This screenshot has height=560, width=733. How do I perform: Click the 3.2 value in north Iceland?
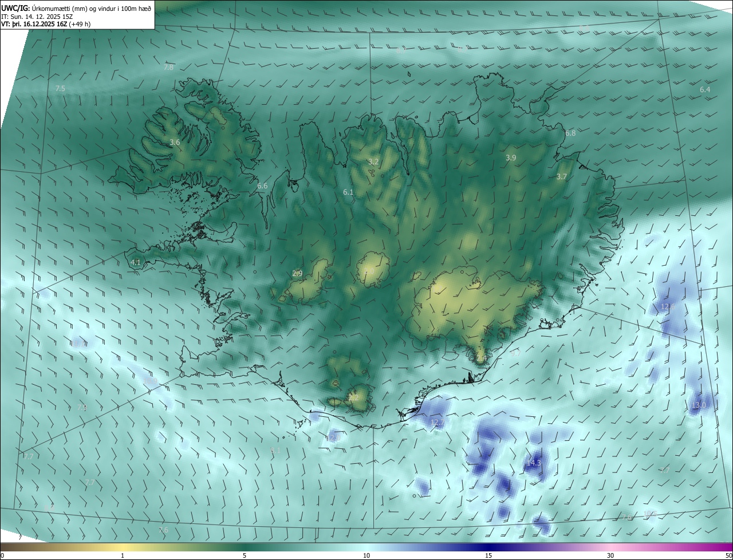coord(373,162)
